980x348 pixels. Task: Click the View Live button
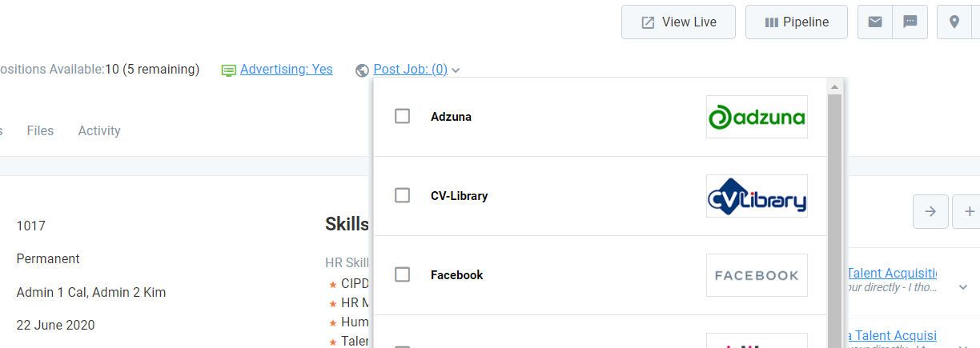click(678, 22)
